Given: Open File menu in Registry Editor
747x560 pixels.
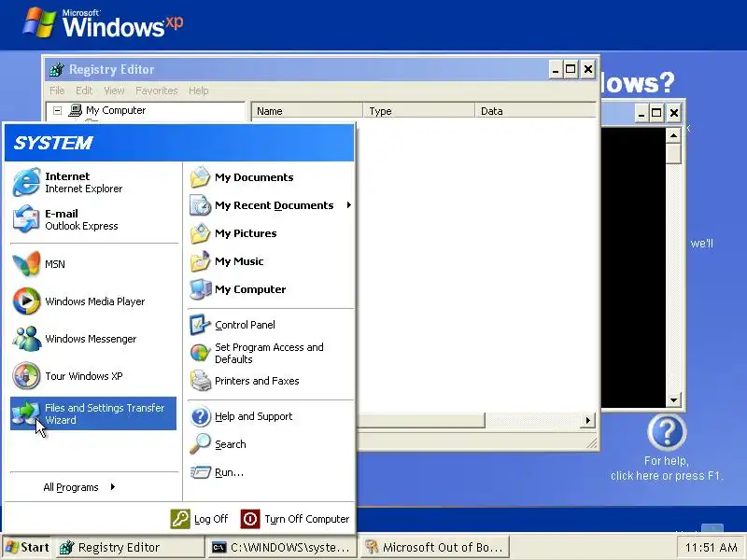Looking at the screenshot, I should [x=57, y=91].
